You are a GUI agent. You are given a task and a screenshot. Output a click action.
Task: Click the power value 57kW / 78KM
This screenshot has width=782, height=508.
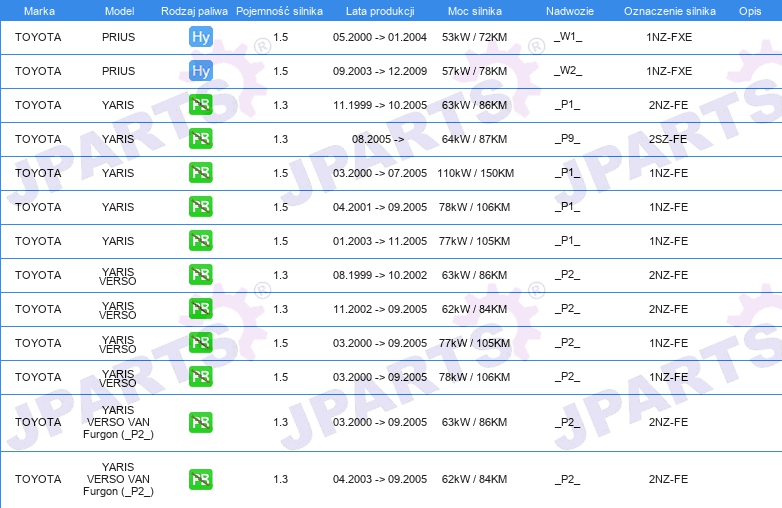coord(474,71)
